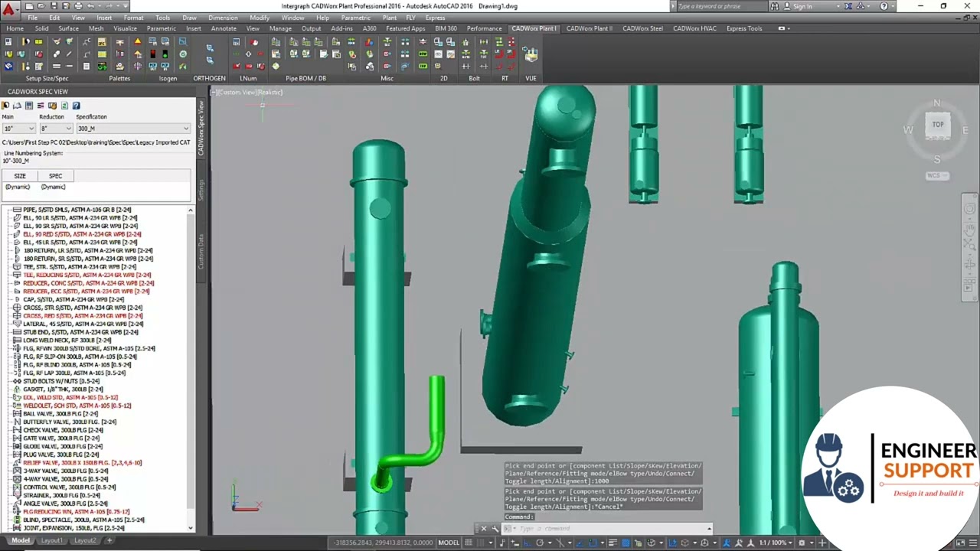This screenshot has width=980, height=551.
Task: Click the Undo arrow in quick access toolbar
Action: click(x=90, y=6)
